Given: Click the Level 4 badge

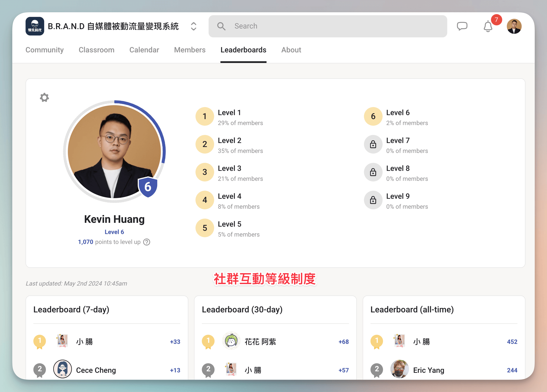Looking at the screenshot, I should pyautogui.click(x=204, y=200).
